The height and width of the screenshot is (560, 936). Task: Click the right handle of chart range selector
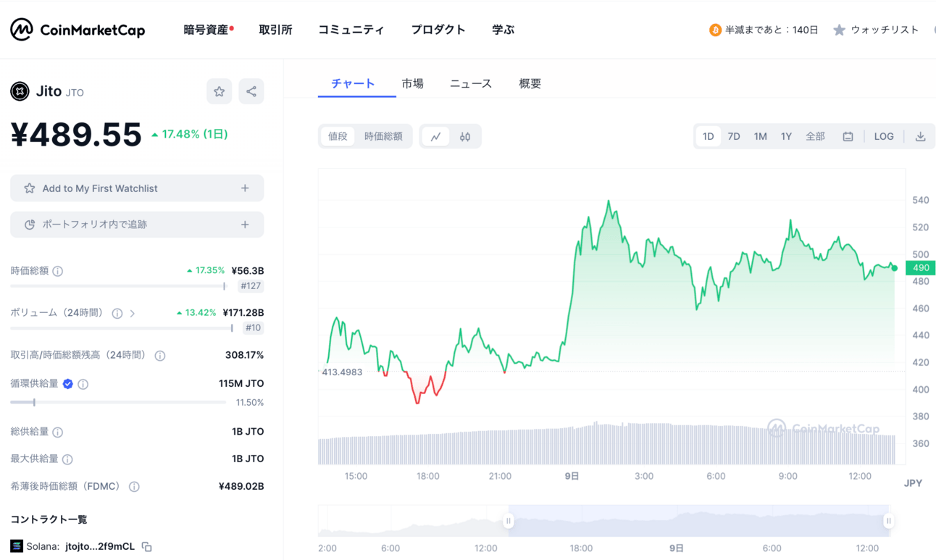889,521
